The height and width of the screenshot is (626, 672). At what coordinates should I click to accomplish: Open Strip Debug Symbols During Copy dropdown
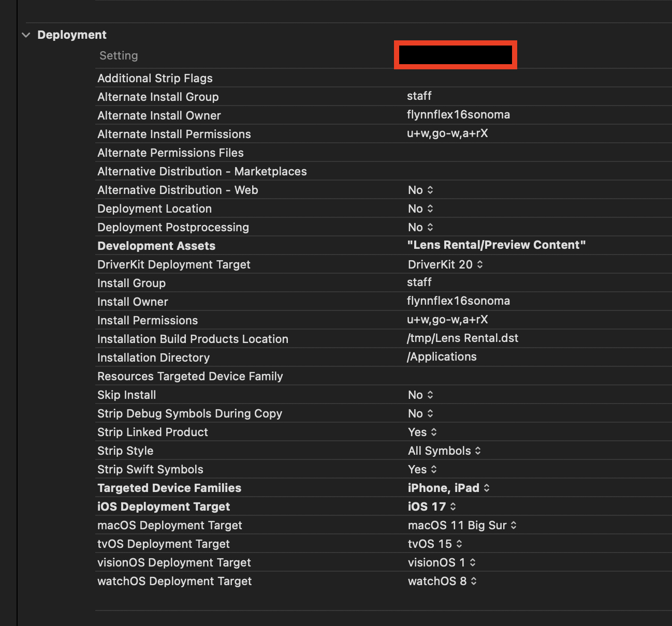(x=420, y=414)
